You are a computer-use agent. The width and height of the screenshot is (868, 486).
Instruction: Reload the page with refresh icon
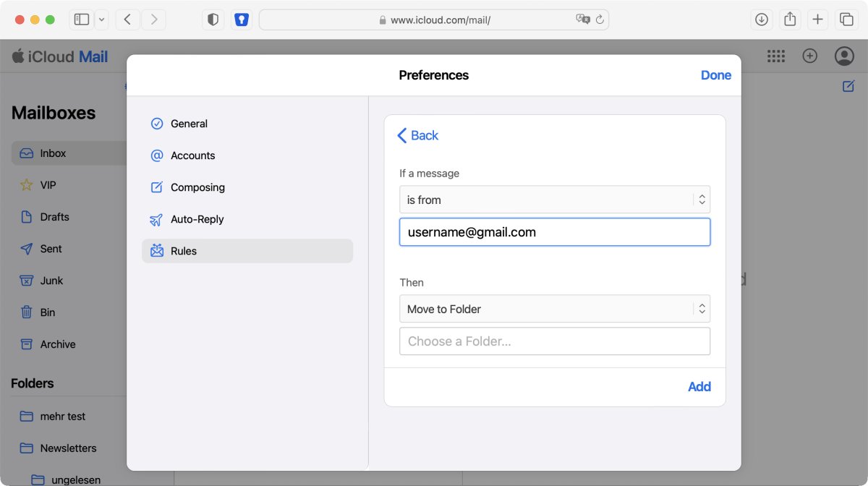(600, 20)
